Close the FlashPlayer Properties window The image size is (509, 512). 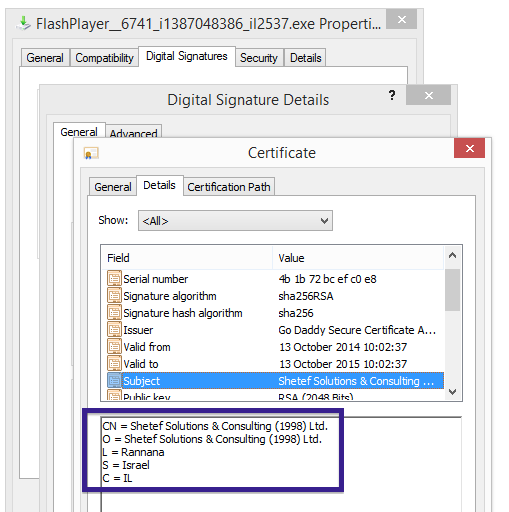coord(402,19)
